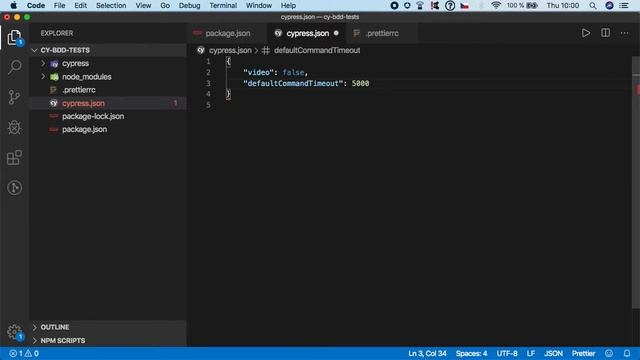
Task: Click the cypress icon in the breadcrumb
Action: click(x=200, y=50)
